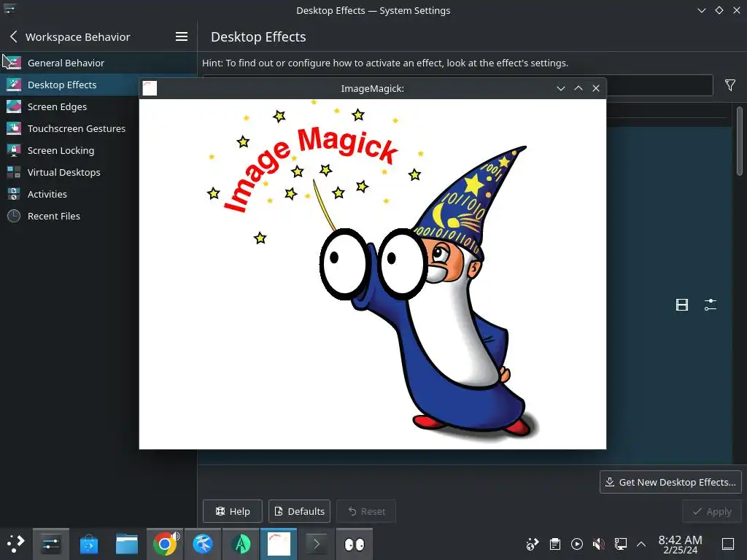Open the green A app in taskbar

point(241,544)
